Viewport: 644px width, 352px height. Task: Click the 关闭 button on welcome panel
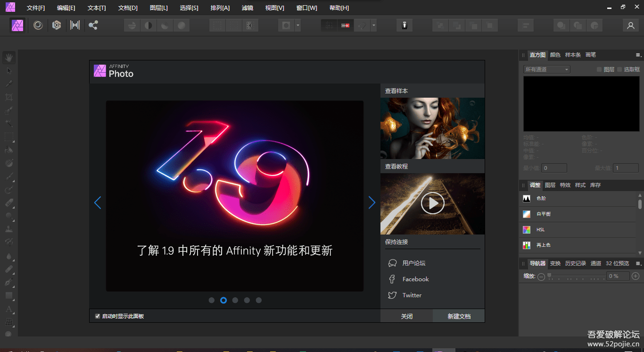click(406, 316)
